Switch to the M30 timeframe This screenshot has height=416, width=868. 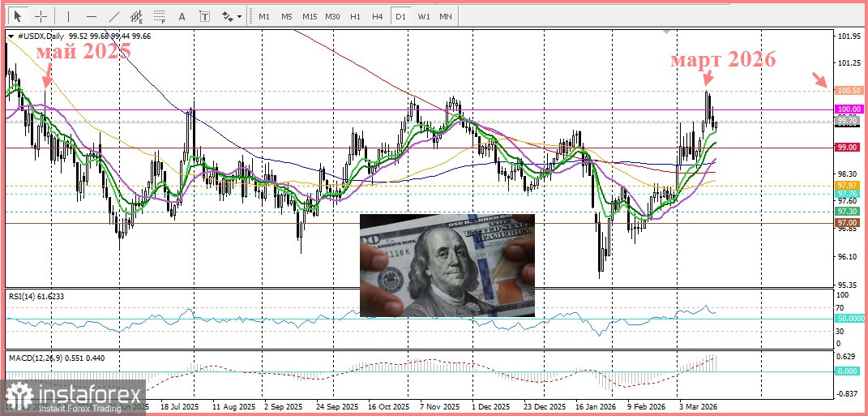[332, 16]
